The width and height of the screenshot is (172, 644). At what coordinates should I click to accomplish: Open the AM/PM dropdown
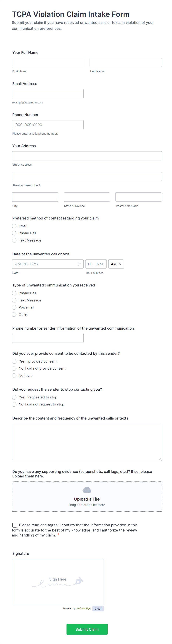tap(116, 264)
